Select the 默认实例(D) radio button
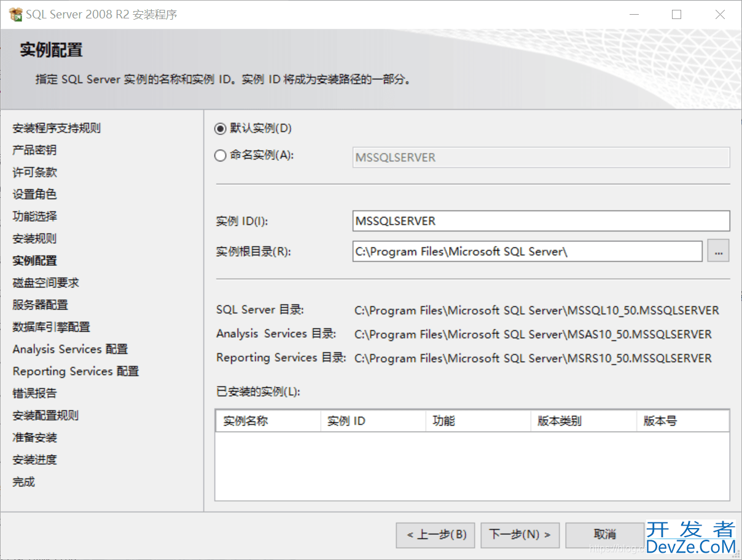742x560 pixels. coord(221,128)
